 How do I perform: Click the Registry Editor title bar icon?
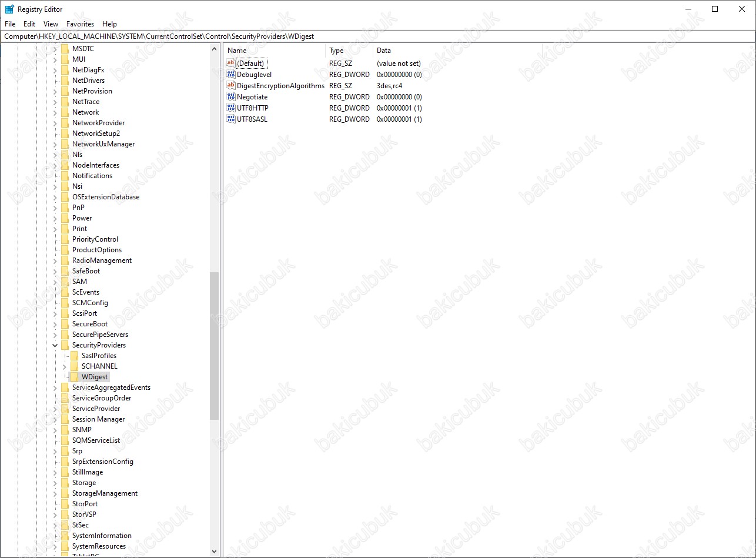click(x=9, y=9)
